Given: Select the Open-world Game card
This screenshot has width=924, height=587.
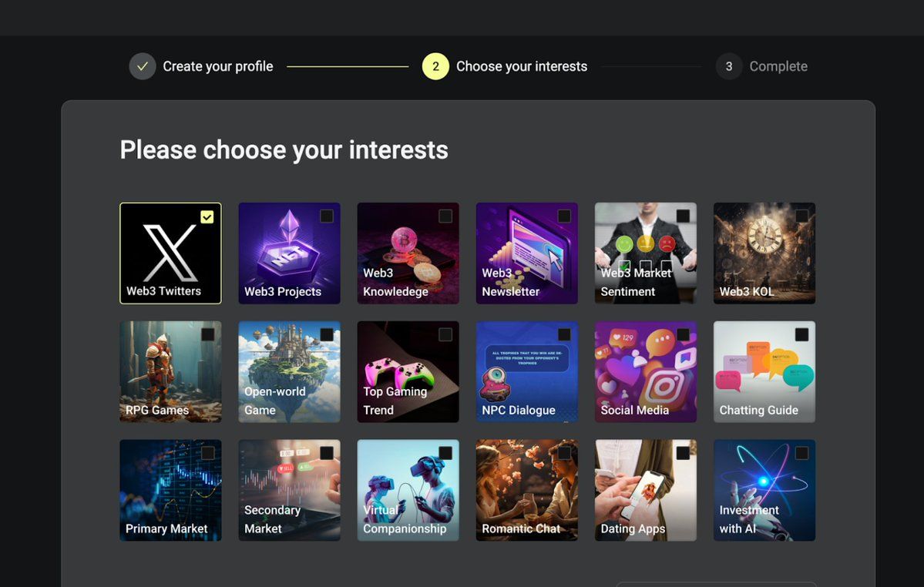Looking at the screenshot, I should (289, 372).
